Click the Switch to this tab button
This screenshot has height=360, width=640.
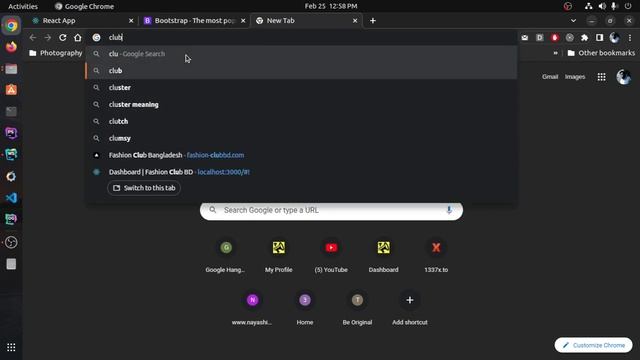coord(144,188)
